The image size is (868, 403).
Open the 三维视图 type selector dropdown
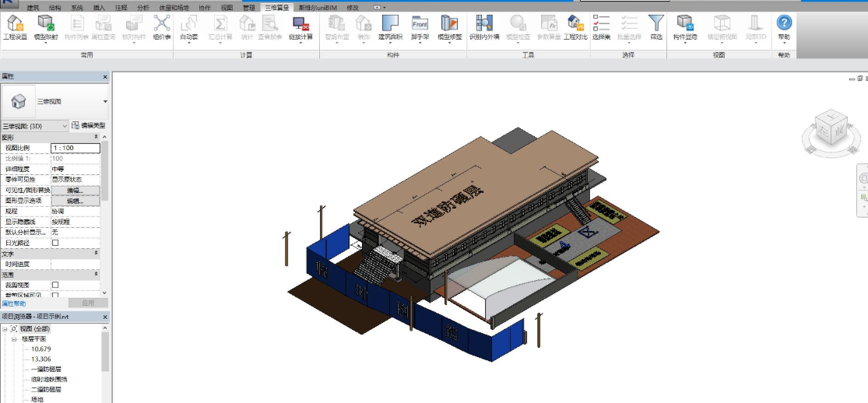(104, 102)
